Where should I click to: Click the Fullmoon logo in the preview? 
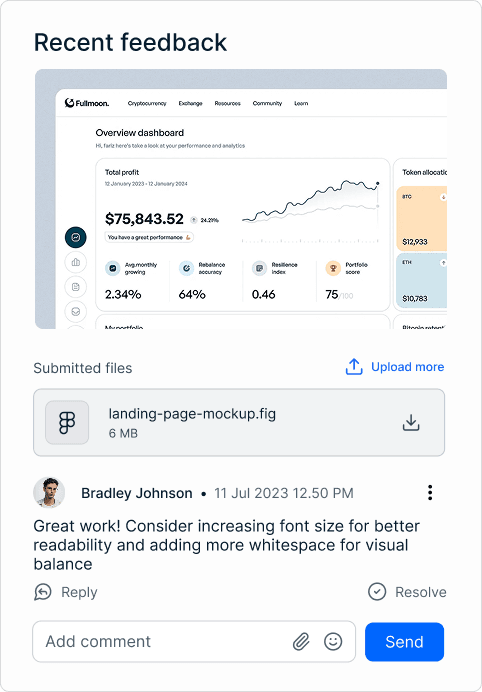coord(87,103)
